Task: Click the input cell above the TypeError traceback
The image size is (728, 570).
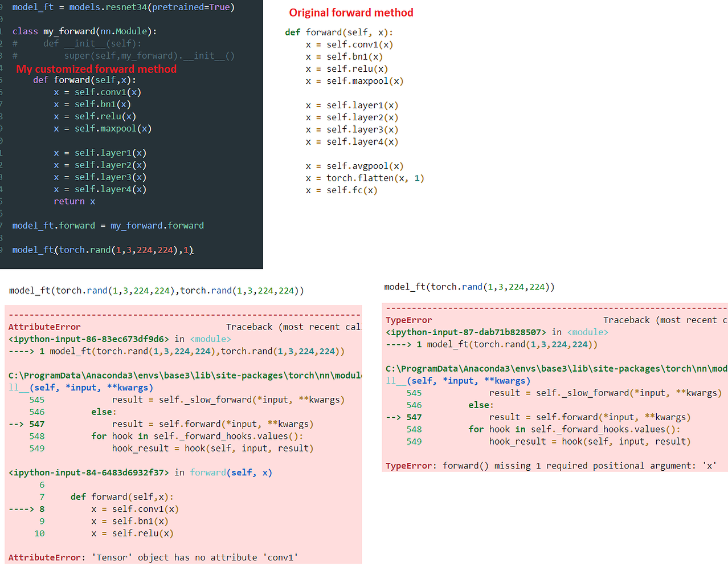Action: pyautogui.click(x=469, y=287)
